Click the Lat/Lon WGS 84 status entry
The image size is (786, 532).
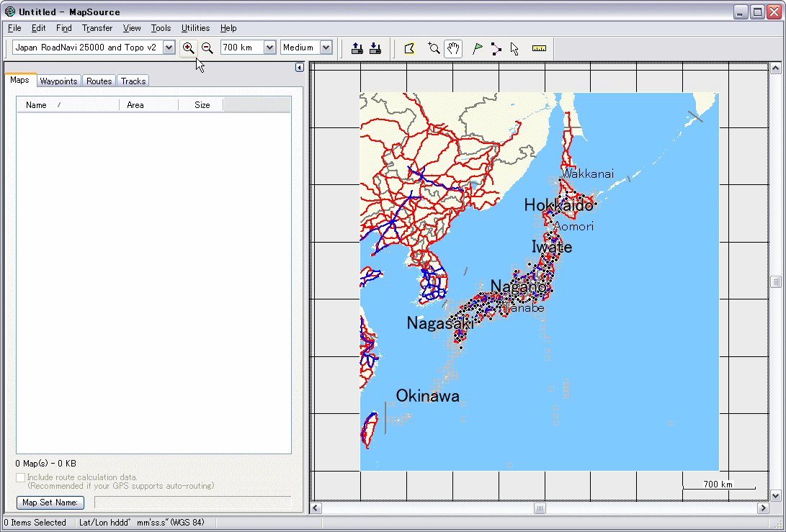coord(142,523)
